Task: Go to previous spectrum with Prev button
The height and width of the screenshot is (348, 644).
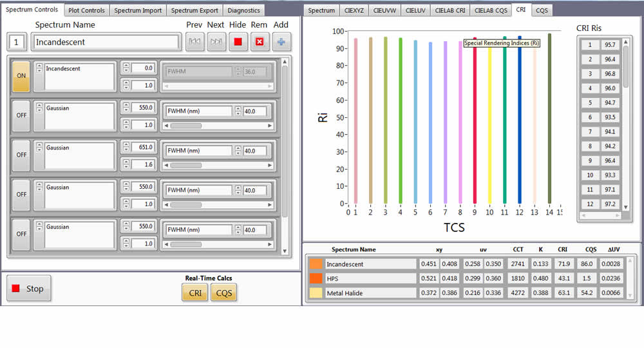Action: click(x=194, y=41)
